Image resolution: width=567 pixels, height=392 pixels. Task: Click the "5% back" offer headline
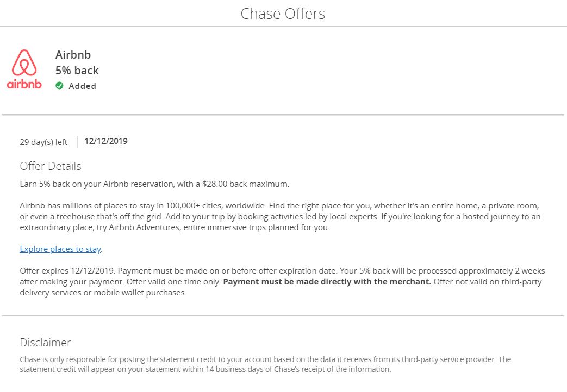[x=77, y=71]
